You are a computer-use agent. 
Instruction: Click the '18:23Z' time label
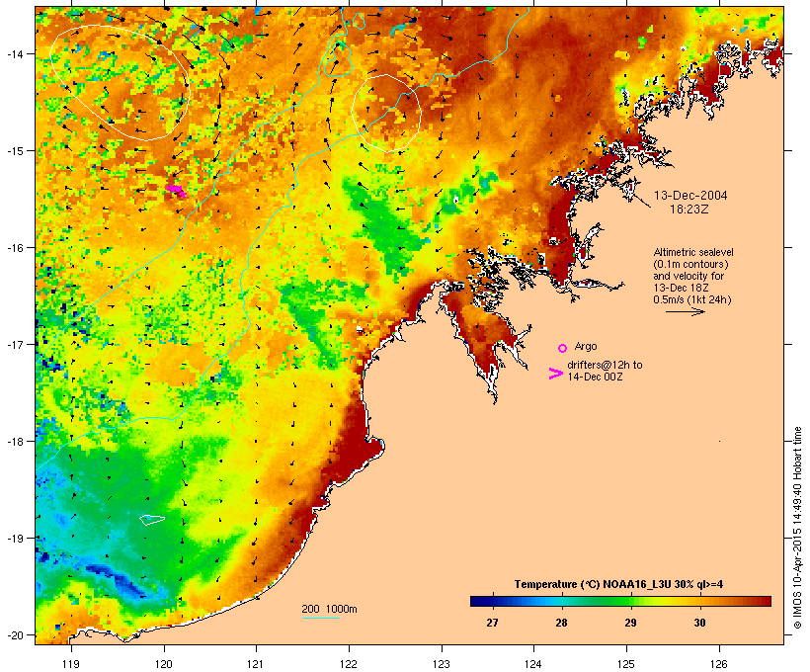coord(689,210)
